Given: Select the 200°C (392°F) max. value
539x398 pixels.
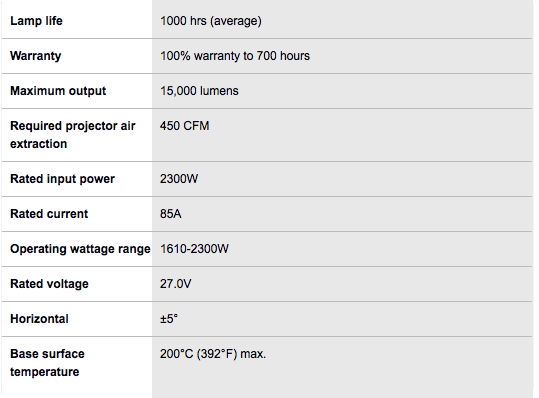Looking at the screenshot, I should [213, 354].
